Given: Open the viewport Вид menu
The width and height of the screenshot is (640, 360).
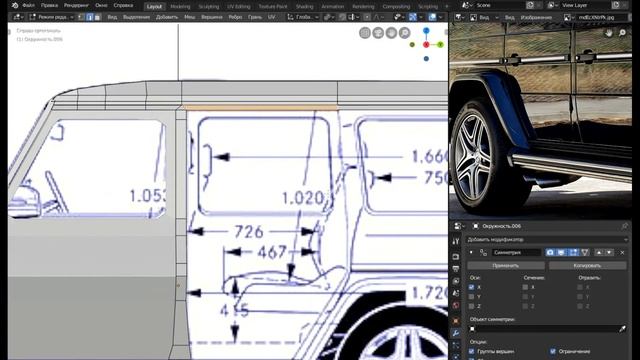Looking at the screenshot, I should coord(112,17).
